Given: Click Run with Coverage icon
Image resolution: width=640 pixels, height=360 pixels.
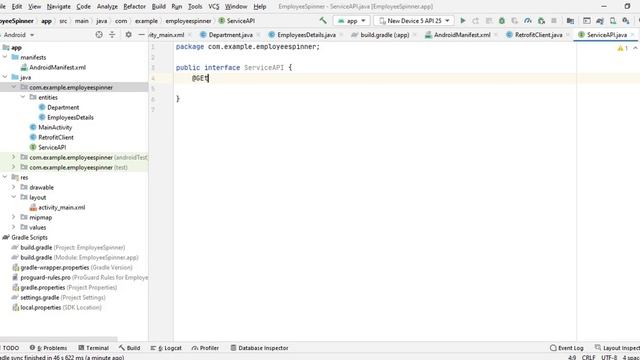Looking at the screenshot, I should (x=515, y=20).
